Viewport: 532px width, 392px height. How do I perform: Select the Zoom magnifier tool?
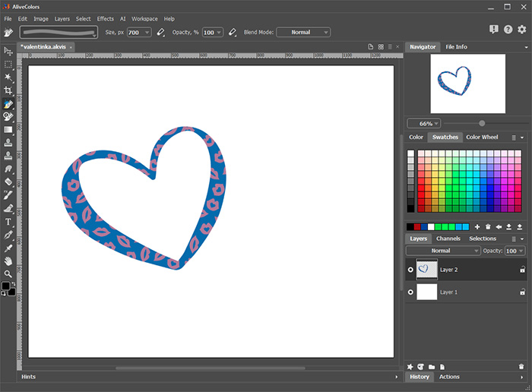[8, 274]
